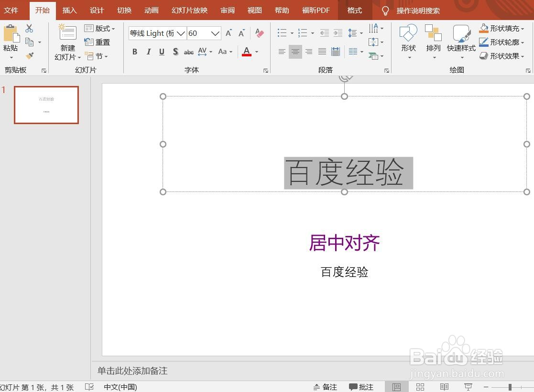Toggle Bold formatting
Image resolution: width=534 pixels, height=392 pixels.
135,52
